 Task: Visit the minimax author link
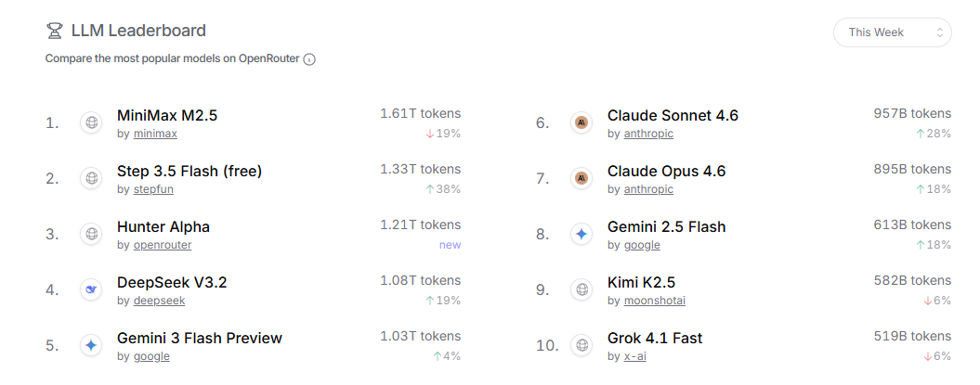click(x=155, y=134)
